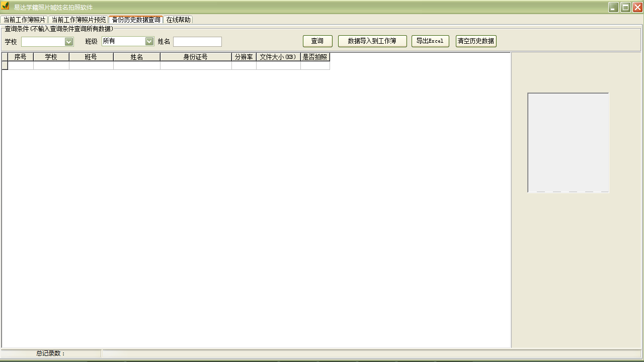The height and width of the screenshot is (362, 644).
Task: Select the 身份证号 column header
Action: coord(196,57)
